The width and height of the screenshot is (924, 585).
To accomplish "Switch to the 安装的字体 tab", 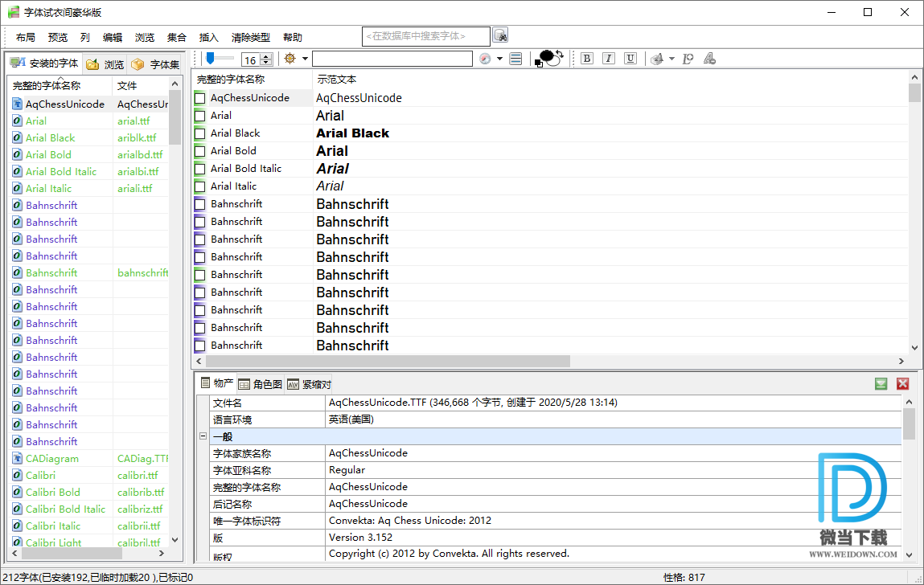I will 44,63.
